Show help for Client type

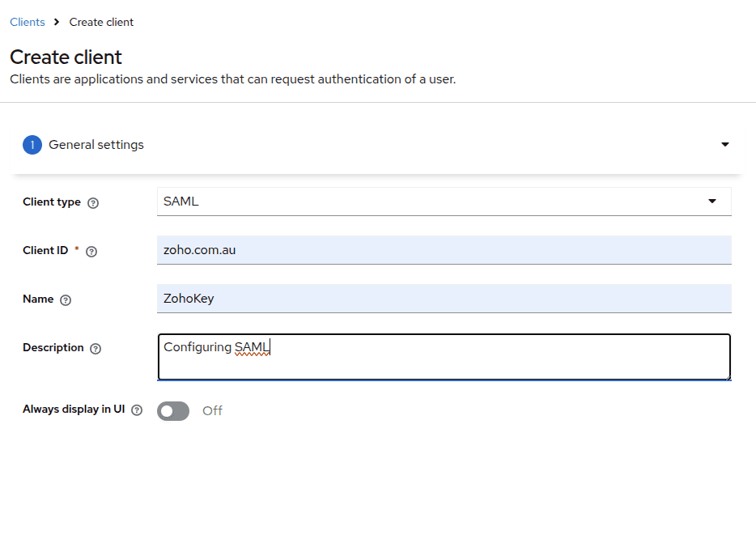pos(93,203)
